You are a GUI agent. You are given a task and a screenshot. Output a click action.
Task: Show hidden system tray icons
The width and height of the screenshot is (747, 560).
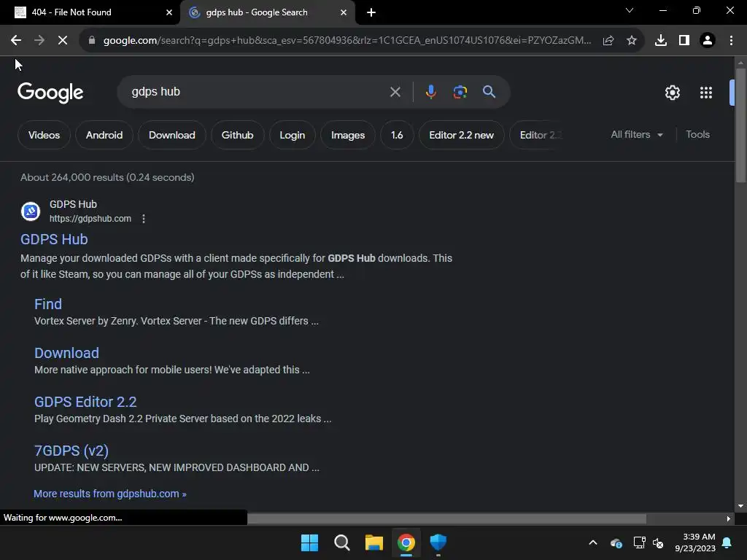coord(593,542)
